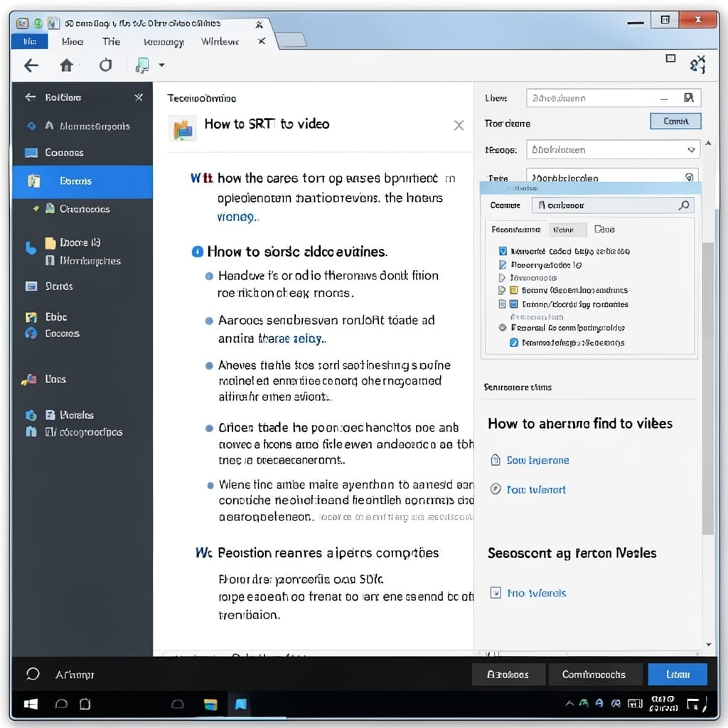Click the sidebar 'Ebbc' icon
Viewport: 728px width, 728px height.
(x=31, y=317)
